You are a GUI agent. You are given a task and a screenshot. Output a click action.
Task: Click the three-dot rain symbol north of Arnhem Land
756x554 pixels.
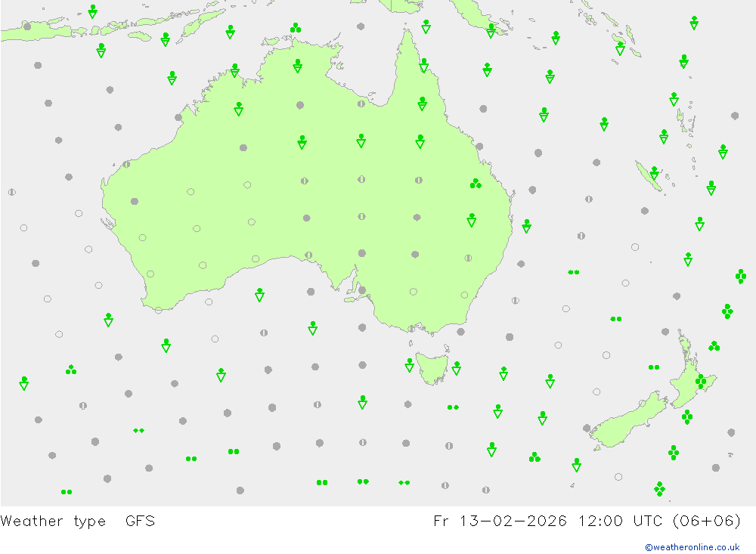296,28
